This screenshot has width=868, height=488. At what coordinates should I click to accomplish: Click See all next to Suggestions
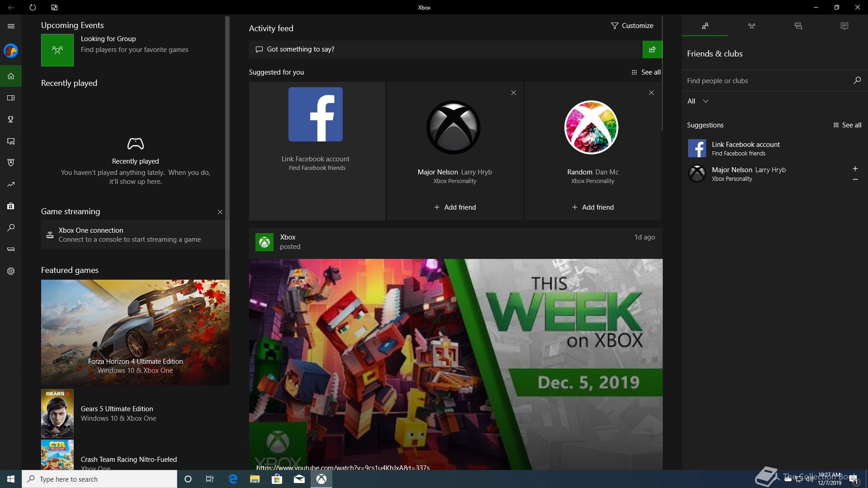point(847,125)
